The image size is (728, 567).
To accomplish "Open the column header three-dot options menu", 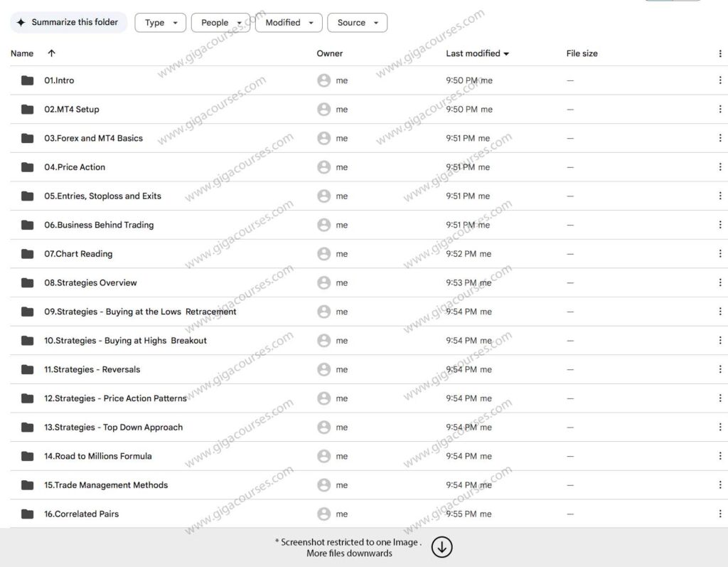I will (x=720, y=53).
